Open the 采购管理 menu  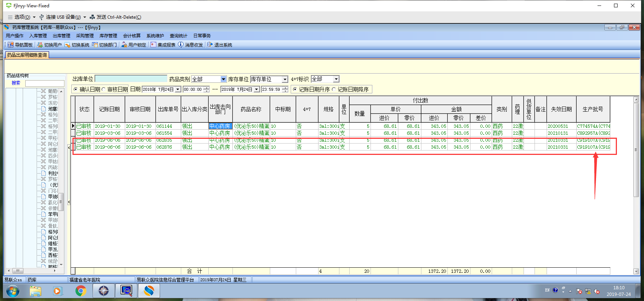[85, 36]
